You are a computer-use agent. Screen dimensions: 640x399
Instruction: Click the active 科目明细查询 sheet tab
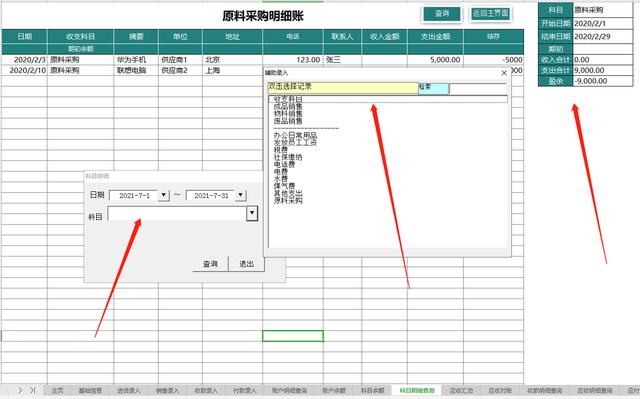click(x=417, y=390)
